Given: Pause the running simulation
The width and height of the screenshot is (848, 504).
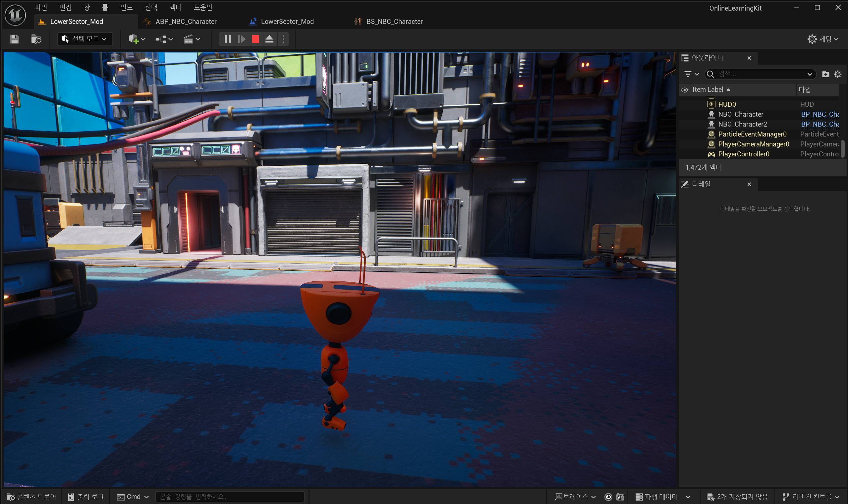Looking at the screenshot, I should pyautogui.click(x=227, y=39).
